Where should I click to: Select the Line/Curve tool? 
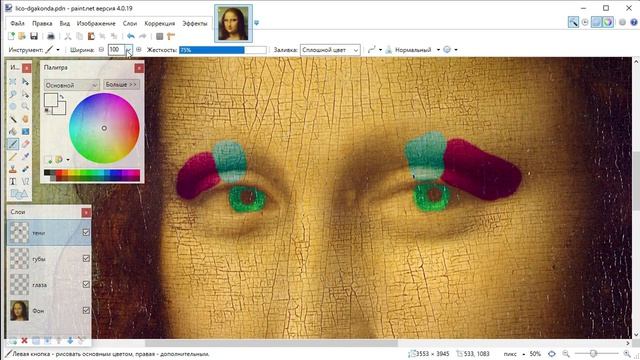(25, 181)
